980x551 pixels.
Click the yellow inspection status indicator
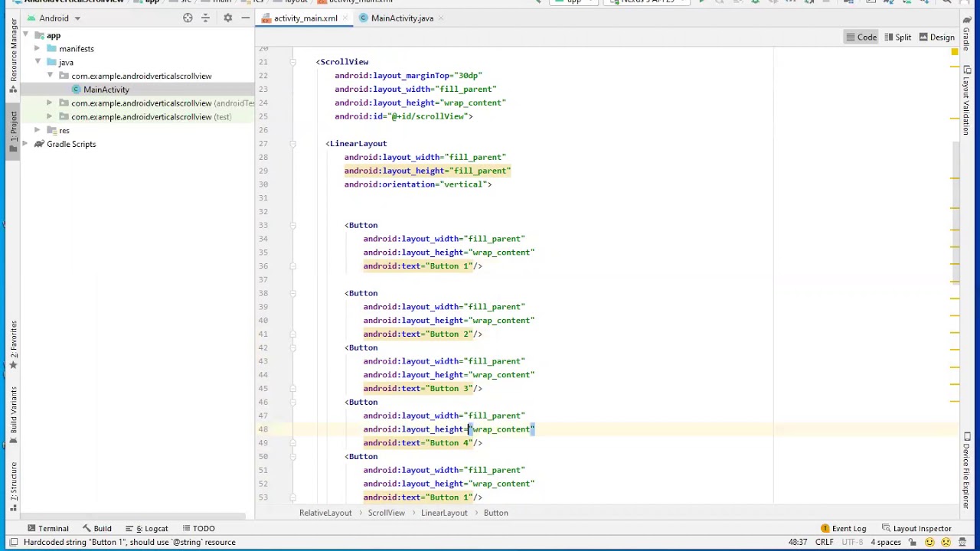click(x=954, y=52)
